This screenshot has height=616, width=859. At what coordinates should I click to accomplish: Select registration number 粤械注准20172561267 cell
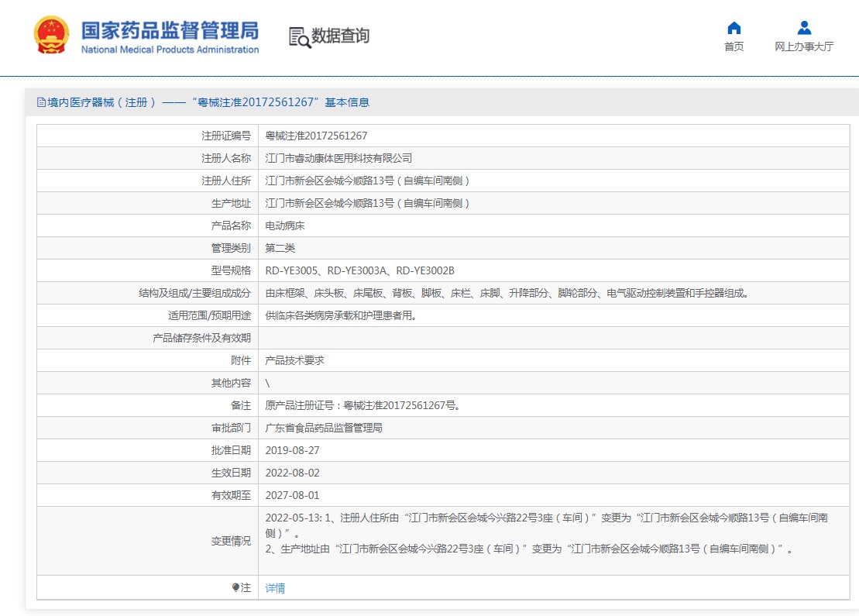coord(316,136)
